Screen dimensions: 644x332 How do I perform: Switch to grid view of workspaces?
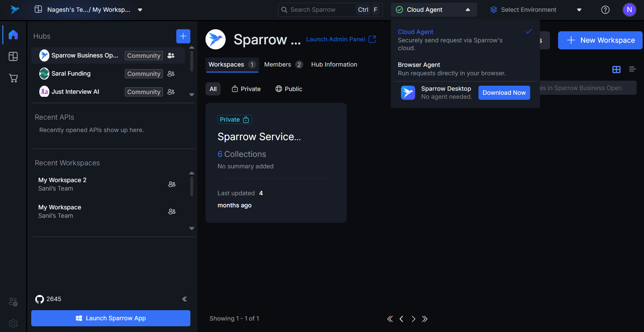616,70
